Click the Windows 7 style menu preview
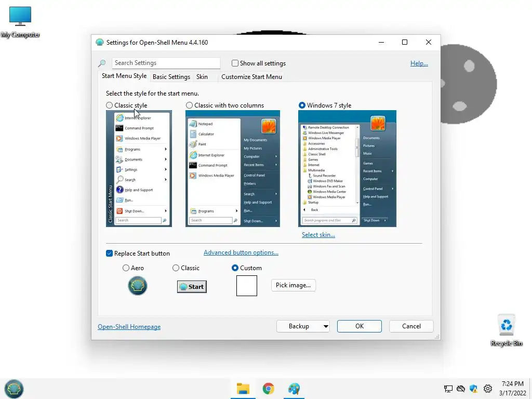 pyautogui.click(x=347, y=169)
